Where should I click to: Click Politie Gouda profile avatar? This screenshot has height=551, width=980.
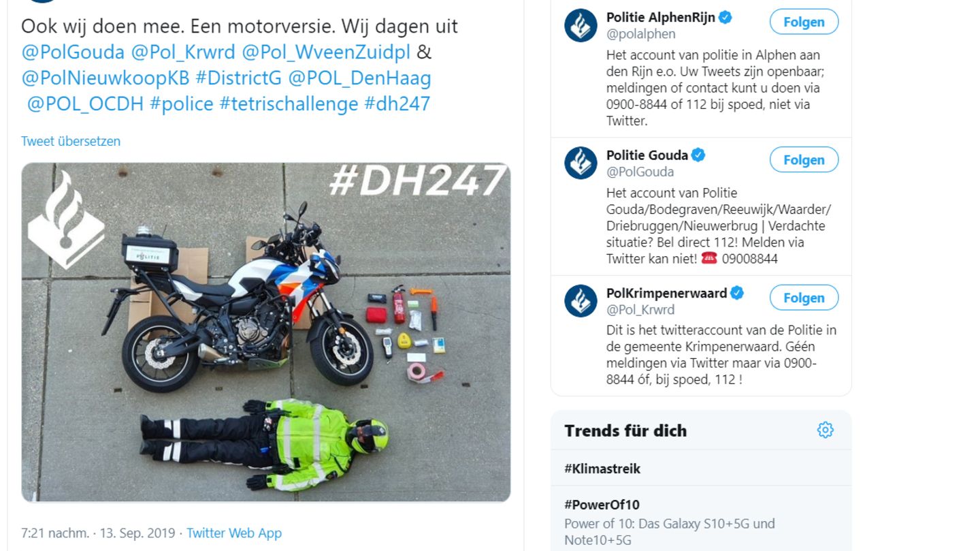pyautogui.click(x=581, y=163)
